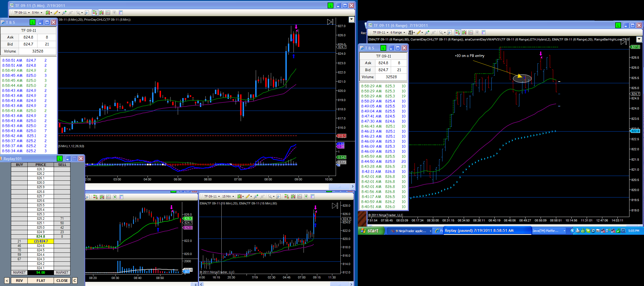The height and width of the screenshot is (286, 644).
Task: Open Java(TM) Platform taskbar button
Action: tap(548, 231)
